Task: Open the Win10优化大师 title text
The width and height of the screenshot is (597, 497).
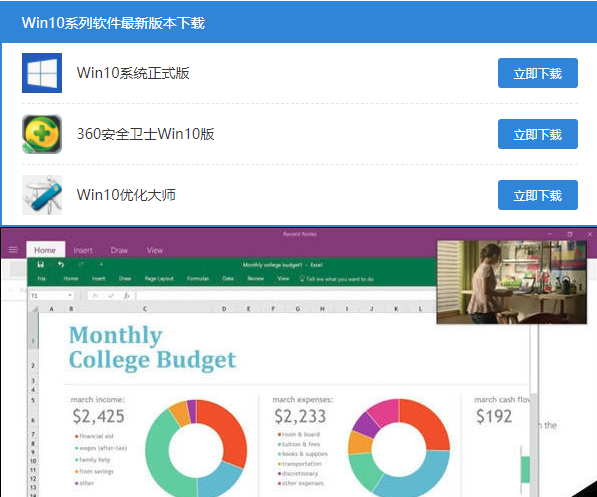Action: point(126,195)
